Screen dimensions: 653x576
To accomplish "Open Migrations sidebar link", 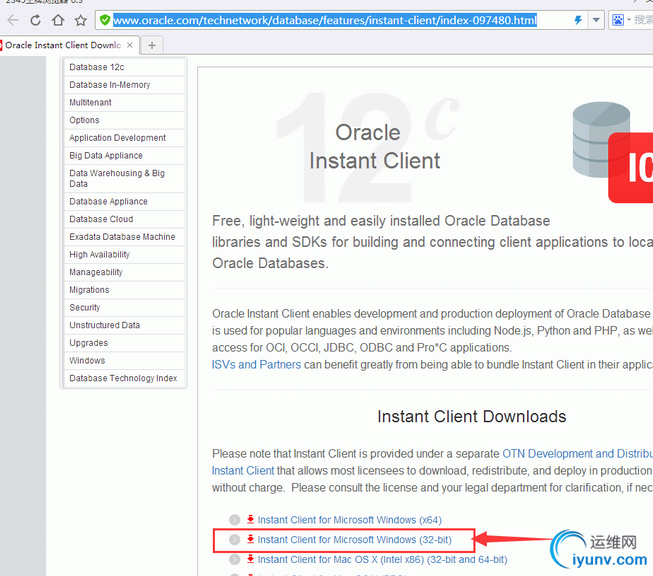I will pyautogui.click(x=124, y=290).
